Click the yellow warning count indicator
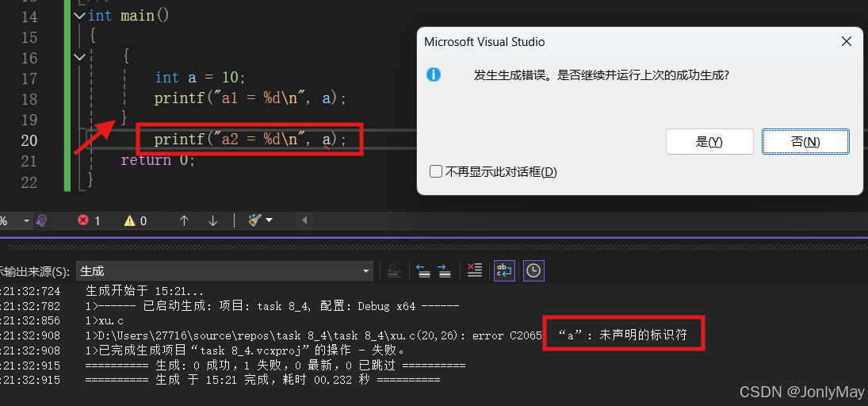Viewport: 868px width, 406px height. [136, 220]
